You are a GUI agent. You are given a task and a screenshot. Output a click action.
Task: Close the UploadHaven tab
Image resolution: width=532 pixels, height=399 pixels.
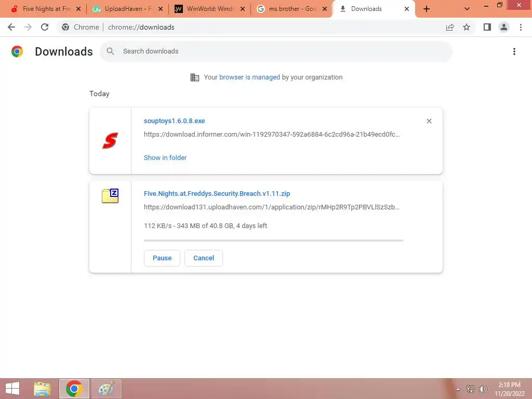161,9
